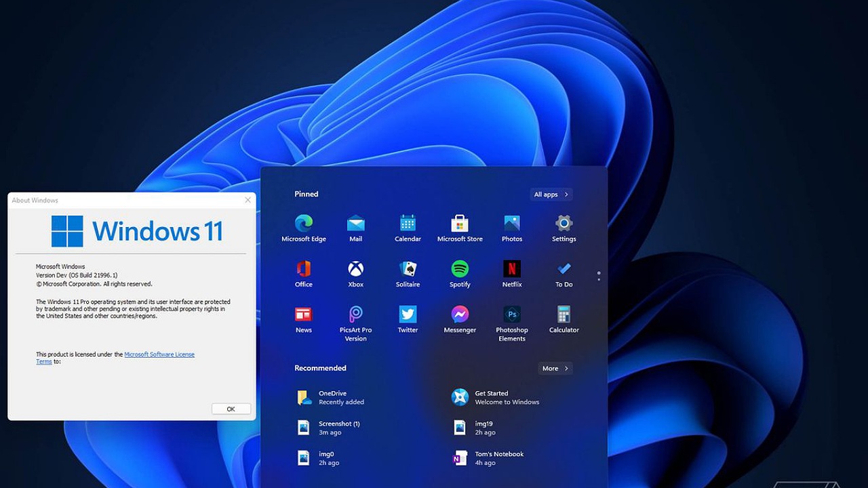Show More recommended items
The width and height of the screenshot is (868, 488).
tap(555, 369)
